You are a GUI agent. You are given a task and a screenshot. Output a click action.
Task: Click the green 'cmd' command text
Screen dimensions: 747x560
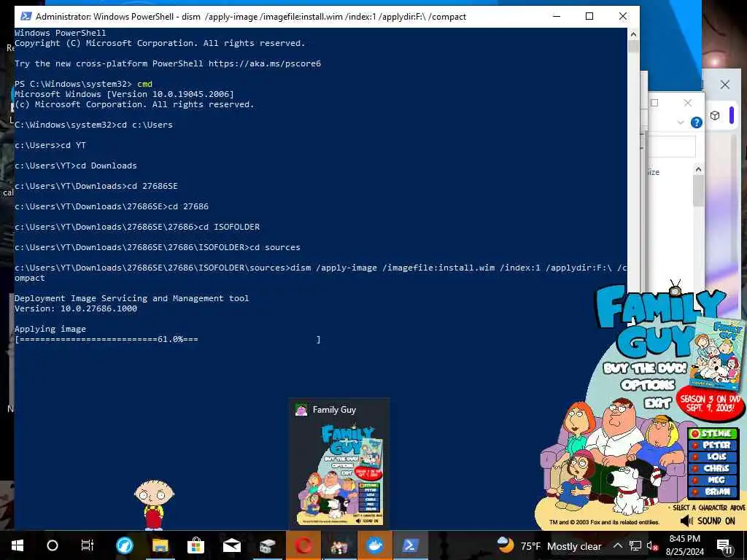pyautogui.click(x=145, y=84)
